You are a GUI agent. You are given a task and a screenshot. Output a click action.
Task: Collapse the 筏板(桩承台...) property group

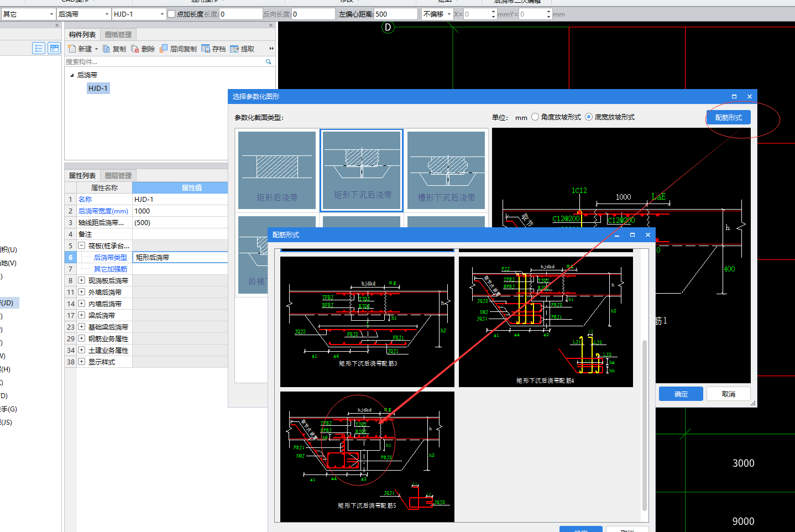click(x=81, y=246)
